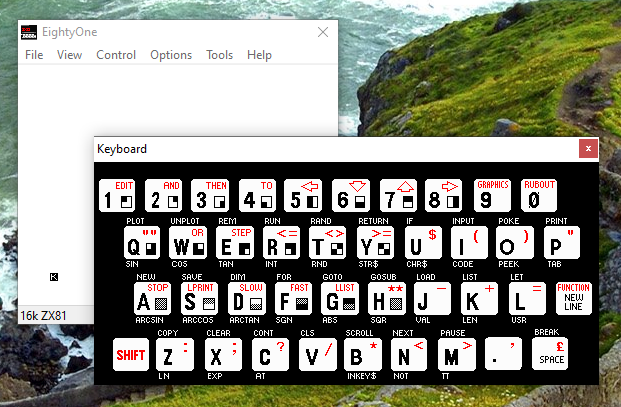Click the 6 down-arrow key

(351, 196)
